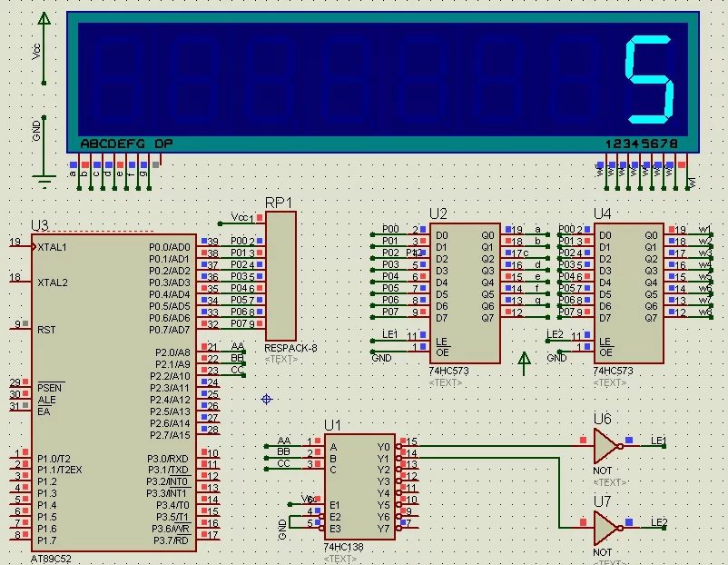Click the ALE pin label on U3
The image size is (728, 565).
click(46, 400)
